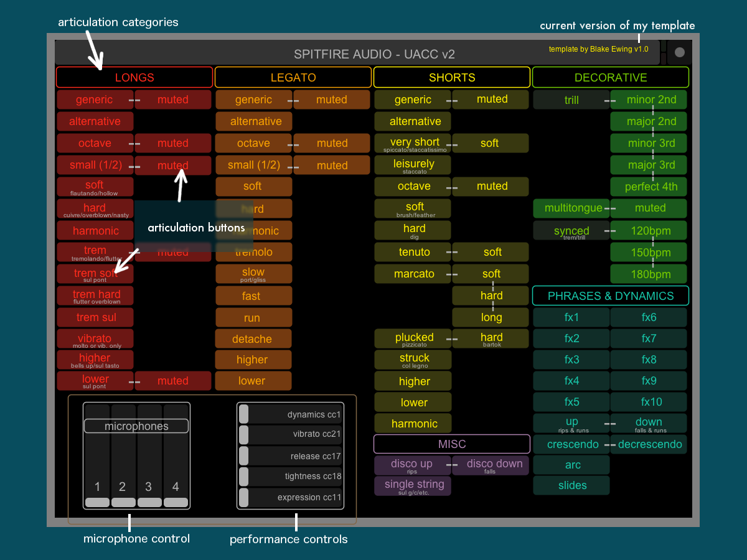Select trem soft sul pont
Viewport: 747px width, 560px height.
coord(95,274)
